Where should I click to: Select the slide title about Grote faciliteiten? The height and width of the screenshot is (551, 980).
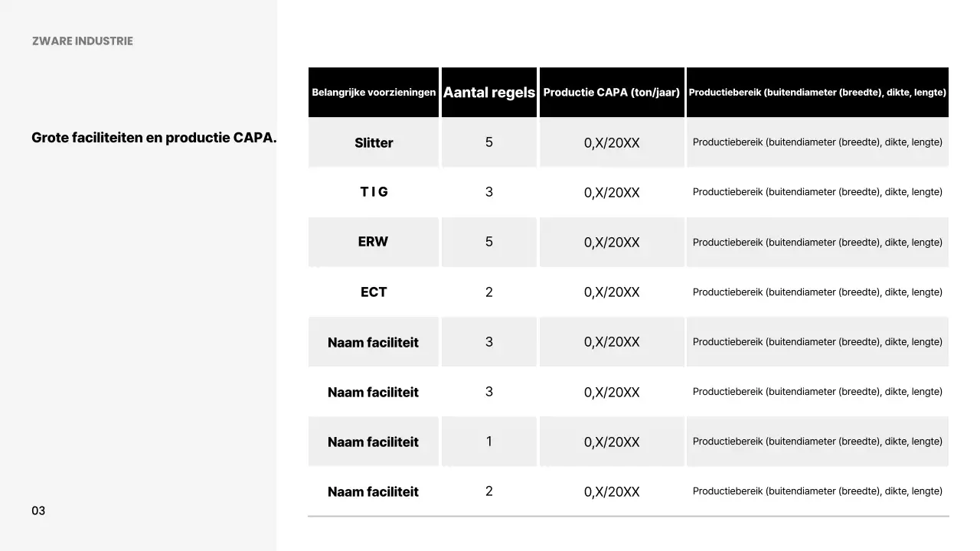[x=153, y=138]
